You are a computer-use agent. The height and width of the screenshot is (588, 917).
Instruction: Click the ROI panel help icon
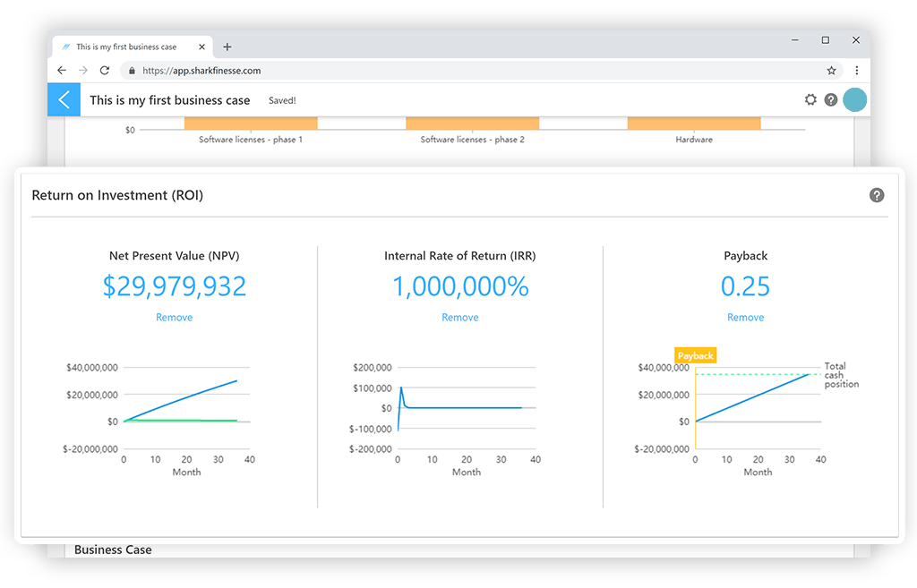point(877,195)
